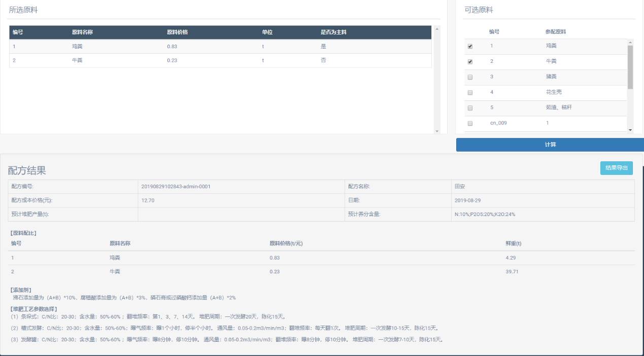Tick the checkbox for material number 5

pos(470,108)
